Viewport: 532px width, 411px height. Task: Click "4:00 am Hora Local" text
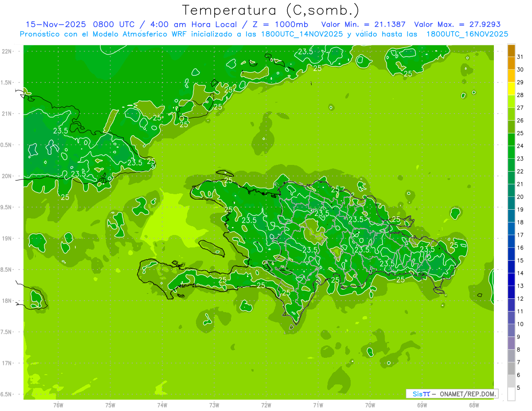192,24
